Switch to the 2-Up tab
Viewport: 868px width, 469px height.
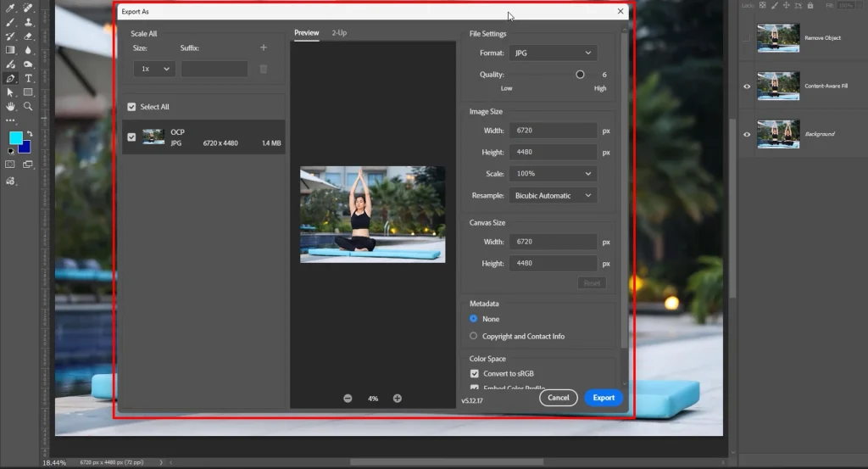point(339,33)
